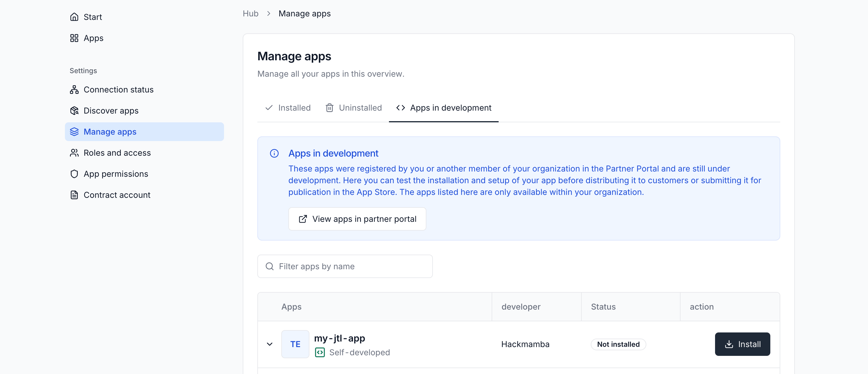
Task: Click the Manage apps breadcrumb
Action: 304,13
